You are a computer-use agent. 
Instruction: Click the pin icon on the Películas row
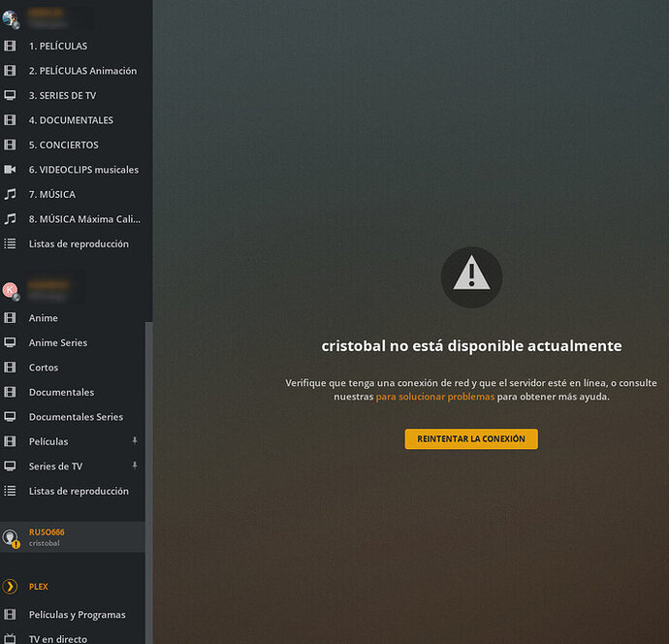pos(135,440)
